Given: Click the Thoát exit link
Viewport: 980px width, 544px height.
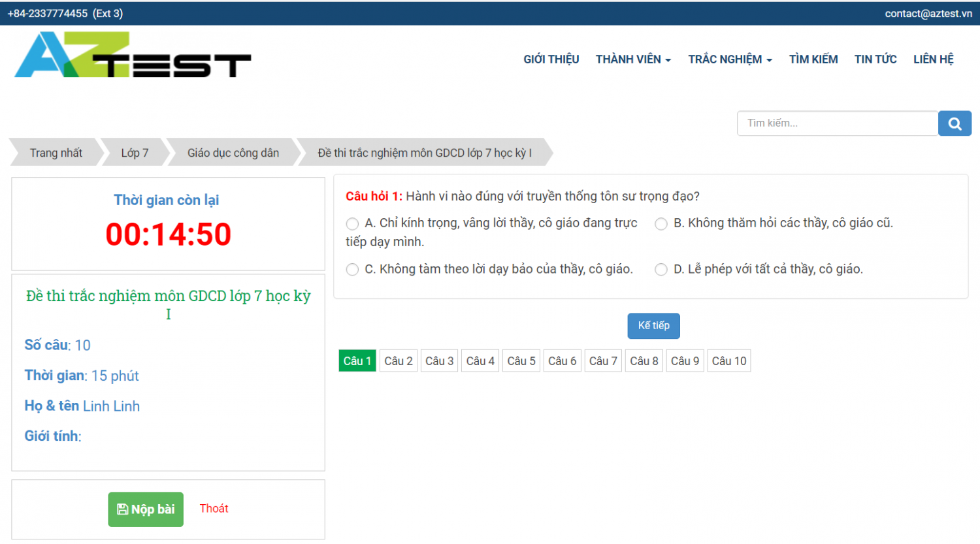Looking at the screenshot, I should (214, 509).
